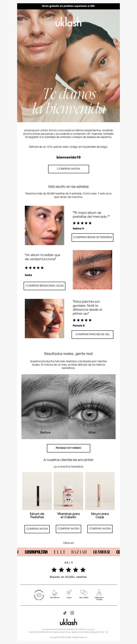Click Comprar Parches de Gel button
This screenshot has height=644, width=137.
(x=92, y=334)
